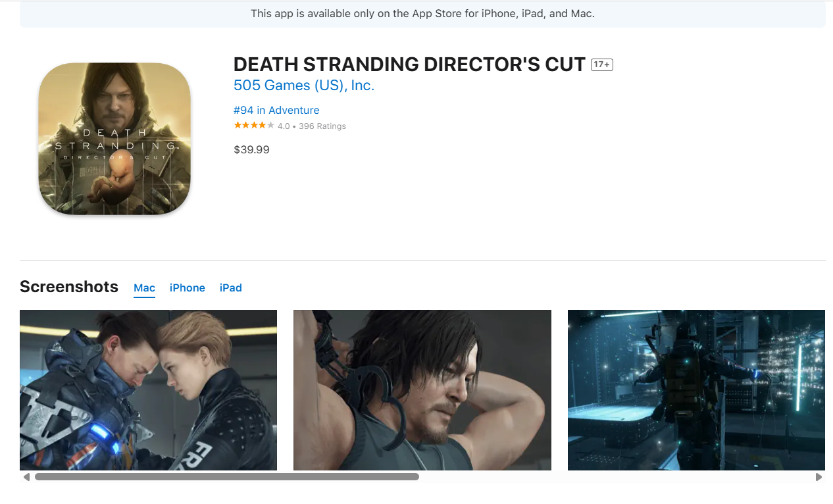Open the 505 Games (US), Inc. developer link

coord(304,86)
